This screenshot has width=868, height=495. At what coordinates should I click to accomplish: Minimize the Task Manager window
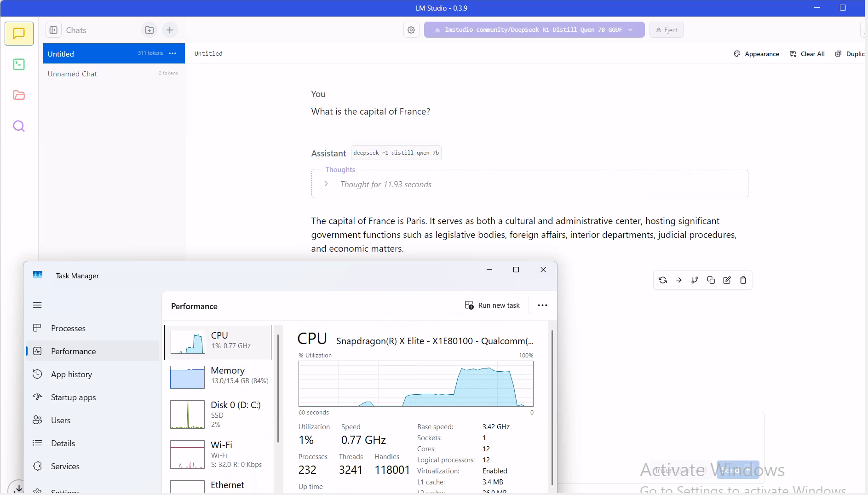point(489,270)
